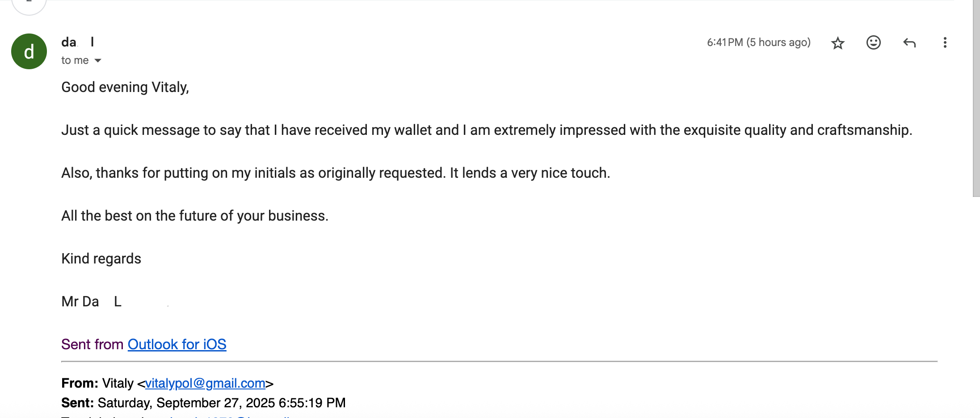
Task: Click the partially visible avatar circle at top
Action: (29, 5)
